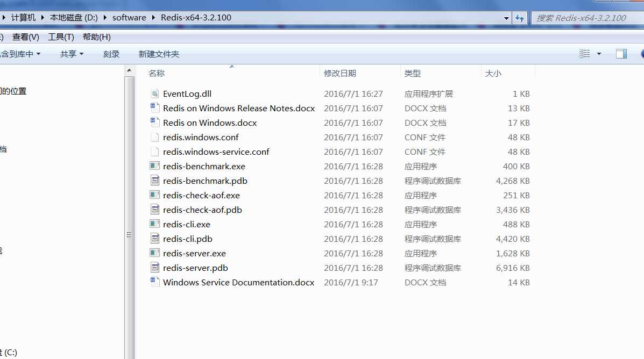Expand the arrow after software in the path
The height and width of the screenshot is (359, 644).
point(154,18)
